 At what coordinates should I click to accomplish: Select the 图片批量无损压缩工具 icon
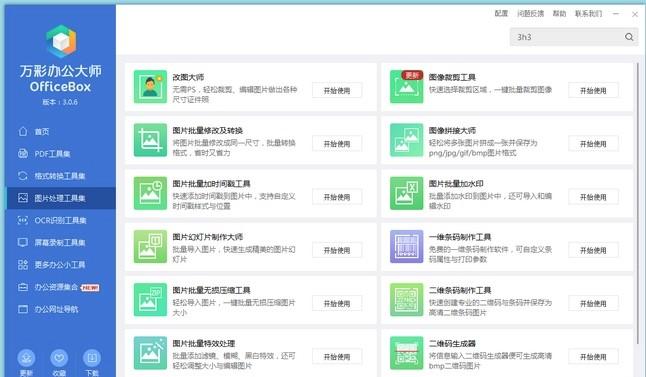tap(150, 300)
